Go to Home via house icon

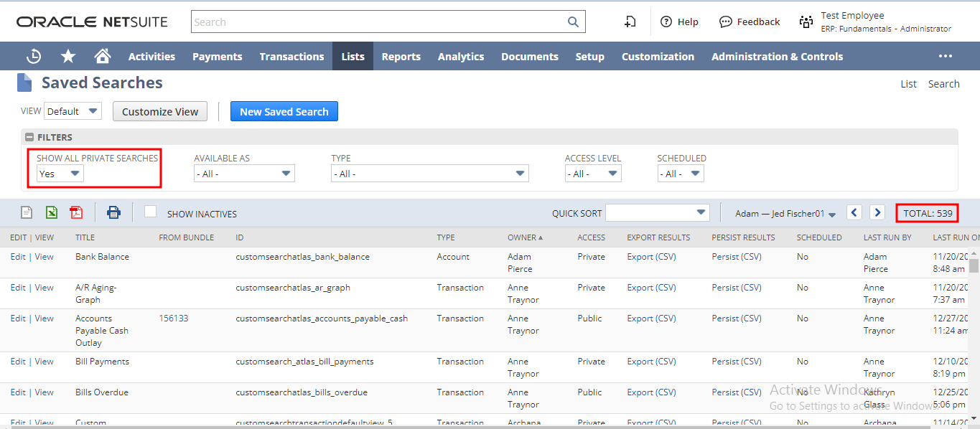coord(103,56)
